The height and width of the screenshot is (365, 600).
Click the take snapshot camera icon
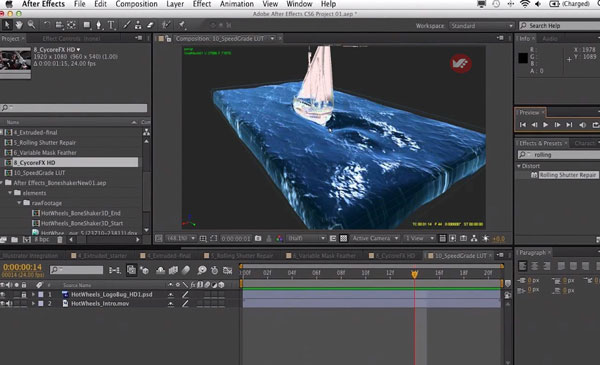click(258, 238)
